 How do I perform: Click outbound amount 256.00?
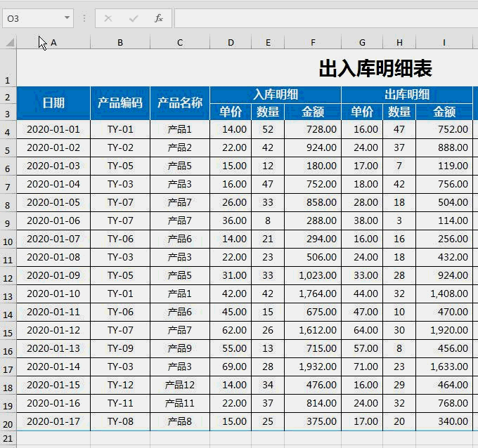point(444,239)
